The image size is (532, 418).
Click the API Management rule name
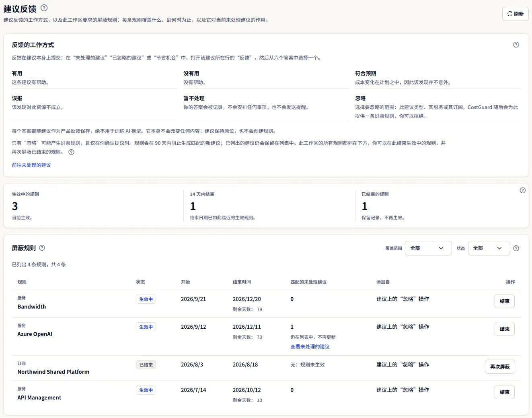click(x=39, y=397)
